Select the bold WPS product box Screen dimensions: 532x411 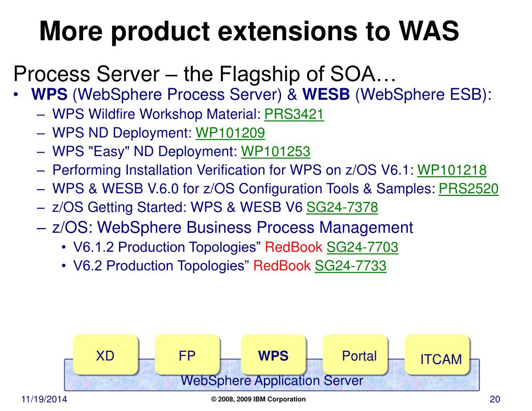tap(273, 355)
